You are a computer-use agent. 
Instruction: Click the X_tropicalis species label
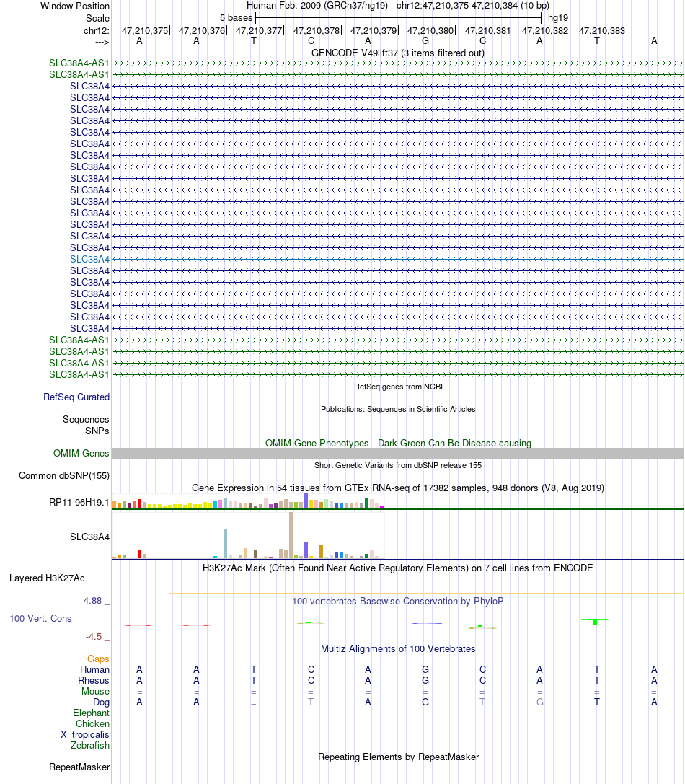(85, 734)
